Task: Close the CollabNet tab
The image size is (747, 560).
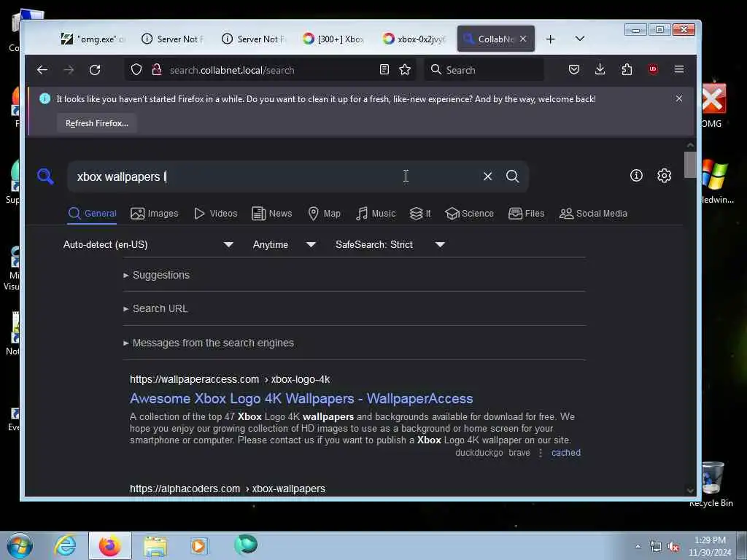Action: (x=523, y=39)
